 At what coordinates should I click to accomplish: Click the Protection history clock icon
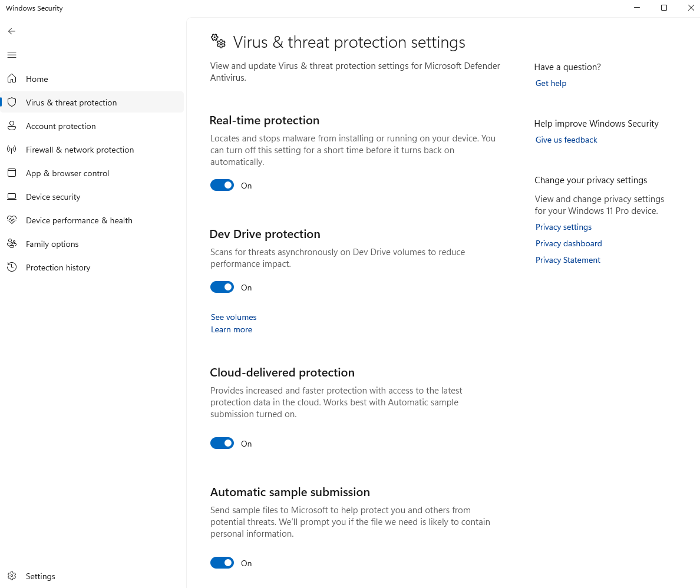12,267
